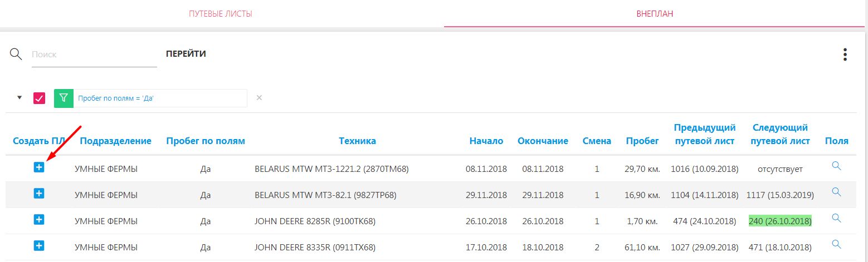Collapse the filter row triangle arrow
Screen dimensions: 868x262
click(x=19, y=97)
